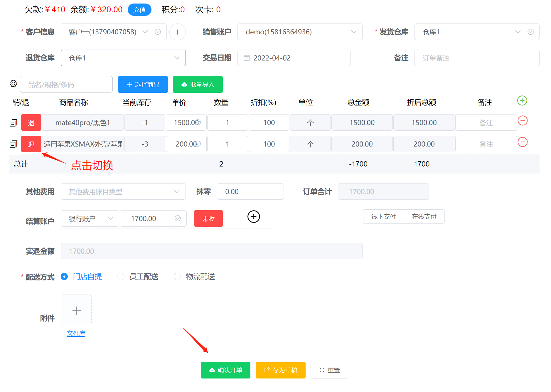Click the 批量导入 batch import button
551x392 pixels.
(198, 84)
